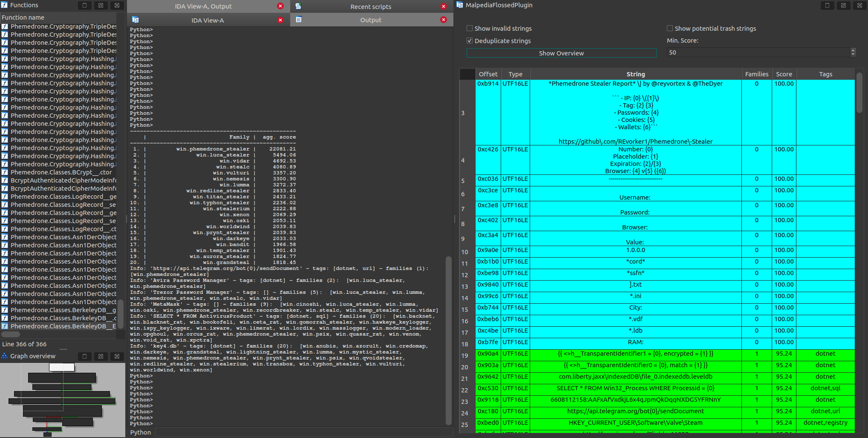The image size is (868, 438).
Task: Select the 0xc426 offset cell
Action: tap(488, 160)
